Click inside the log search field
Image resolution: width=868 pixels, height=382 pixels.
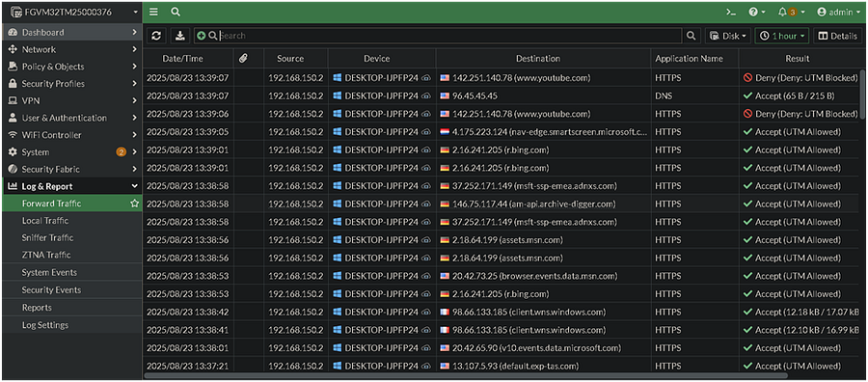449,36
